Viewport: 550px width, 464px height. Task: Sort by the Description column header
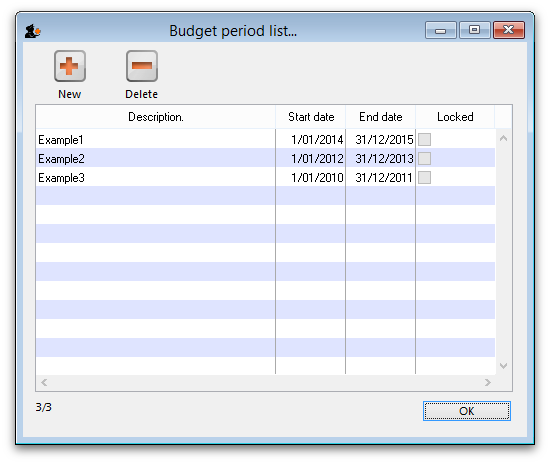pyautogui.click(x=156, y=117)
